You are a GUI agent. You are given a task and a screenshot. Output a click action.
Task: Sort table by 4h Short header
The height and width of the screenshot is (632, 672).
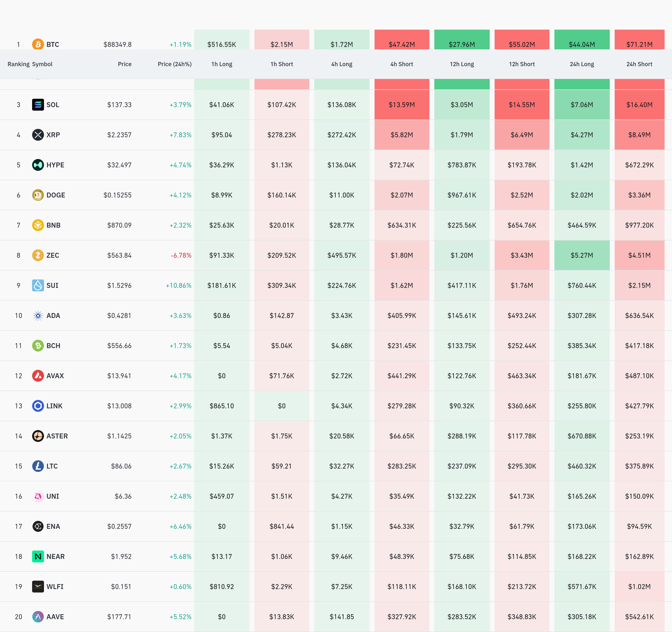click(x=401, y=64)
